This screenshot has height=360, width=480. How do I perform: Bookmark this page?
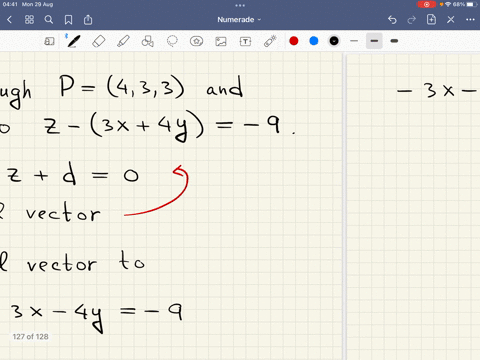tap(68, 20)
